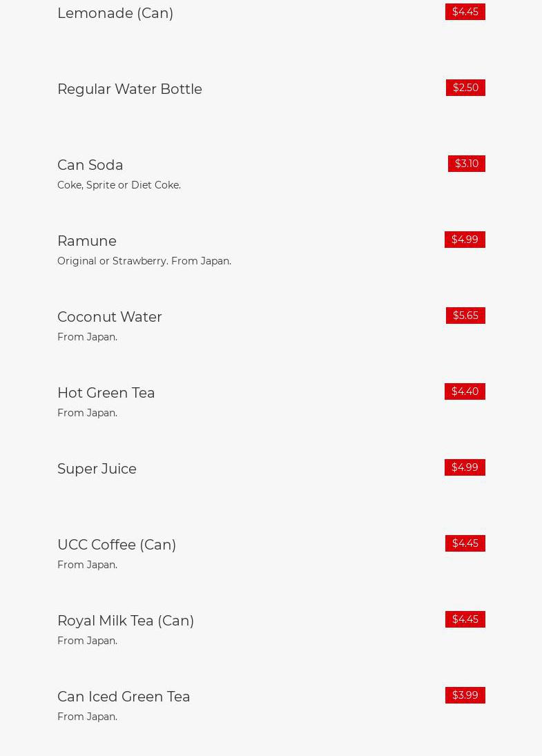Select the Regular Water Bottle item
Screen dimensions: 542x756
pyautogui.click(x=130, y=89)
